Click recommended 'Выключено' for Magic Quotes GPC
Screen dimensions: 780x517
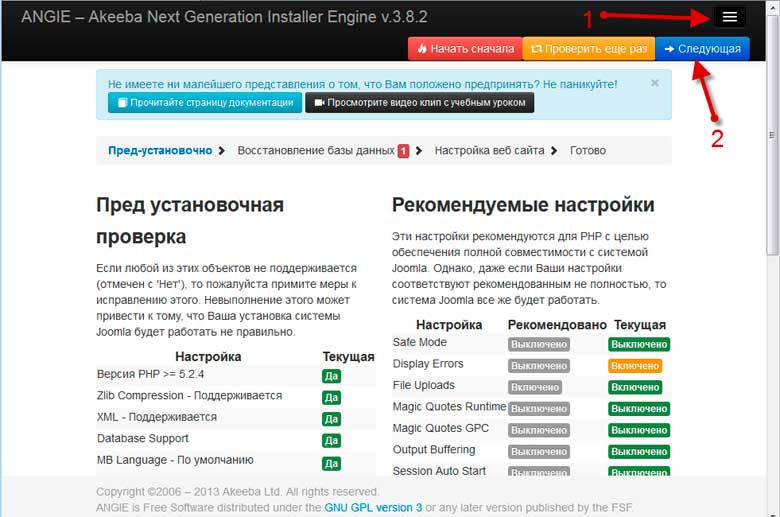click(x=539, y=430)
